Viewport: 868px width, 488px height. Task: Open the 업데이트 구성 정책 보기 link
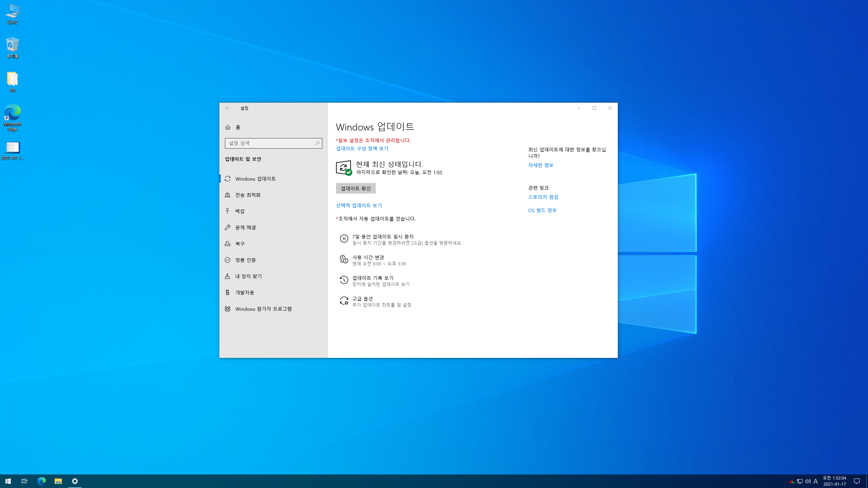362,148
